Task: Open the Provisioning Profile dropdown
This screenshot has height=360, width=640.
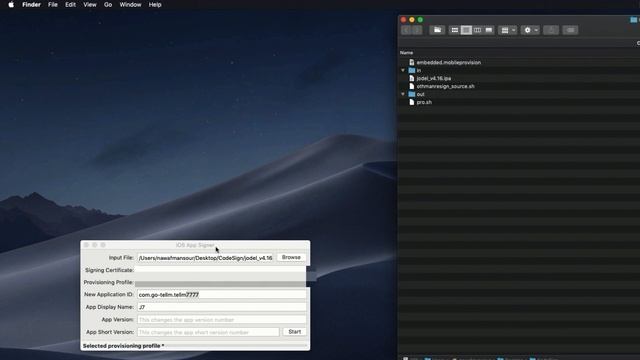Action: [220, 282]
